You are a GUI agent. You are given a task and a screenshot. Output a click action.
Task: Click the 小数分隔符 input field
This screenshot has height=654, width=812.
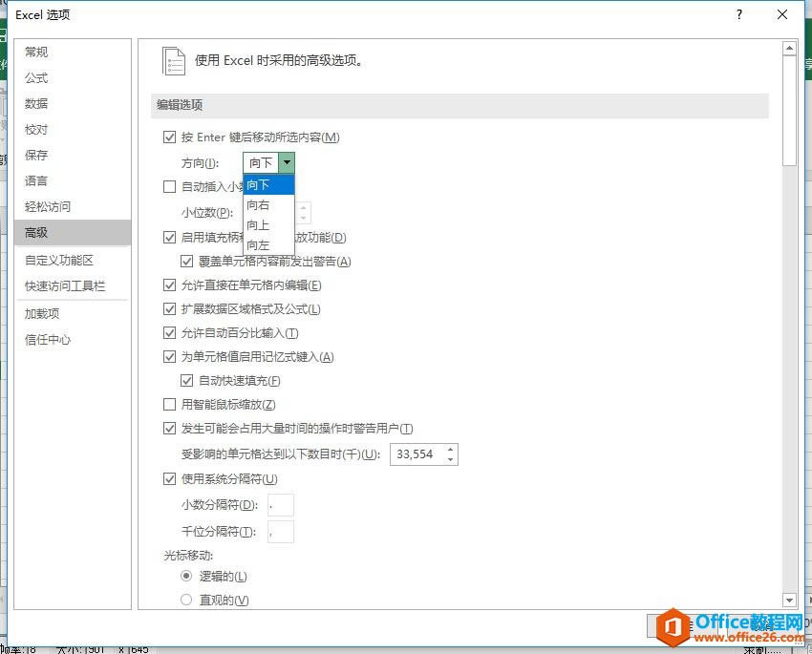coord(280,505)
